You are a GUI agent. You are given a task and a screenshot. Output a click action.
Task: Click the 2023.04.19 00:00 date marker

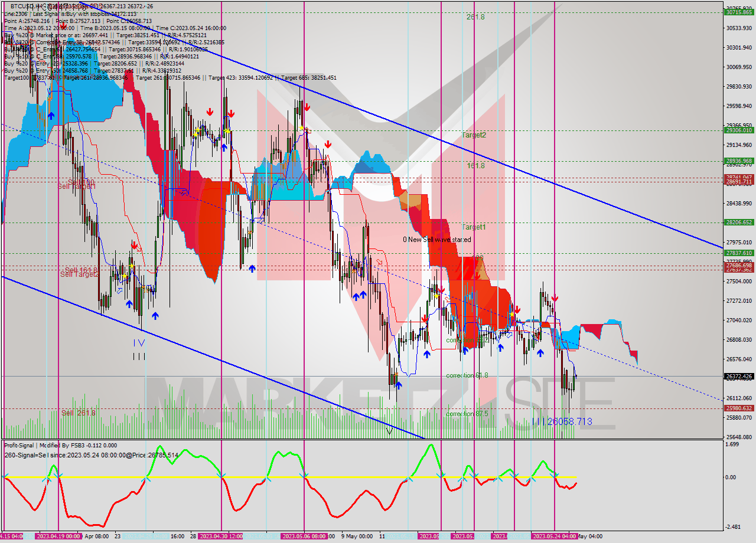point(58,537)
